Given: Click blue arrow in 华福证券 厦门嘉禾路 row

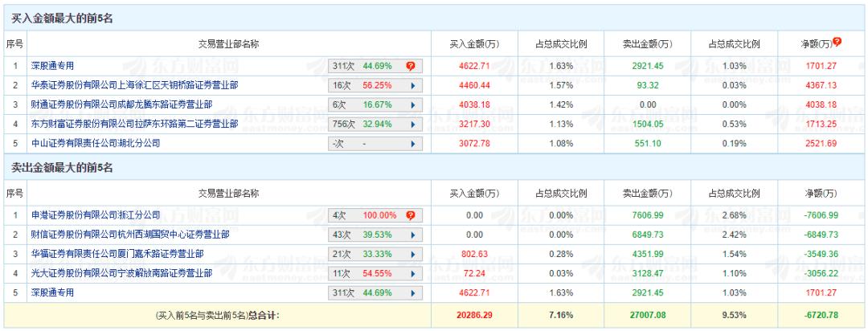Looking at the screenshot, I should click(x=412, y=255).
